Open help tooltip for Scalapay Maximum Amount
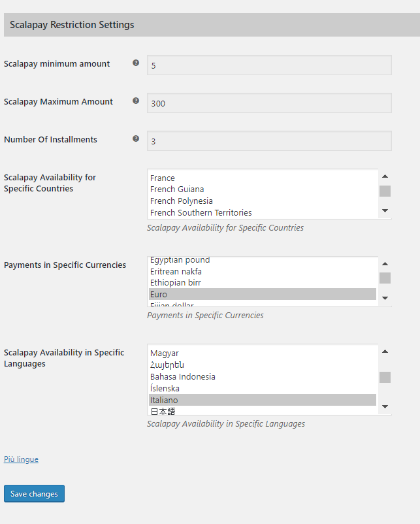This screenshot has height=524, width=420. click(x=136, y=101)
